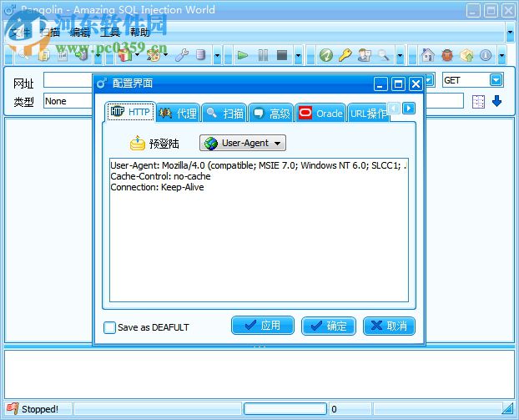Expand the overflow arrow after magnifier icon
Viewport: 519px width, 420px height.
pyautogui.click(x=401, y=56)
